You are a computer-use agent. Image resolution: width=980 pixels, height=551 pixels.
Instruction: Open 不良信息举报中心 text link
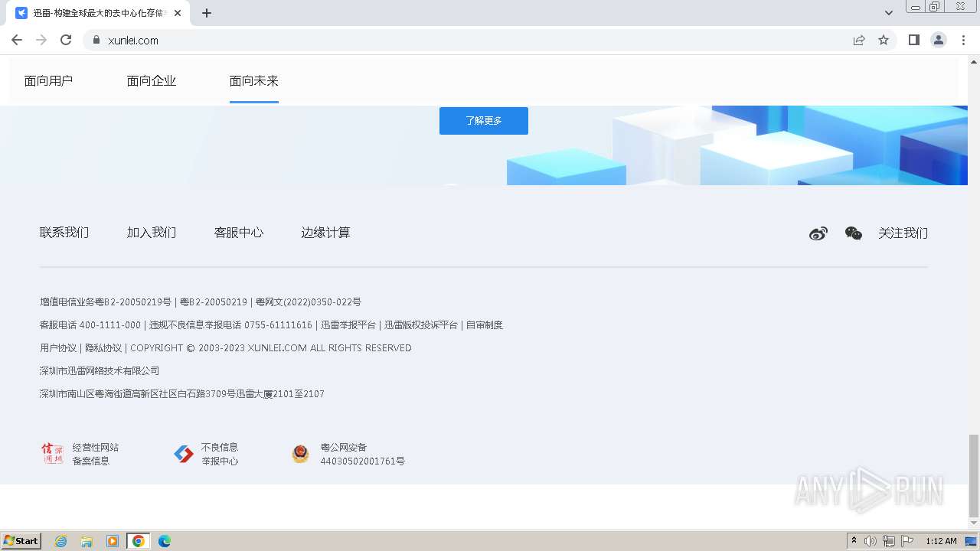220,454
